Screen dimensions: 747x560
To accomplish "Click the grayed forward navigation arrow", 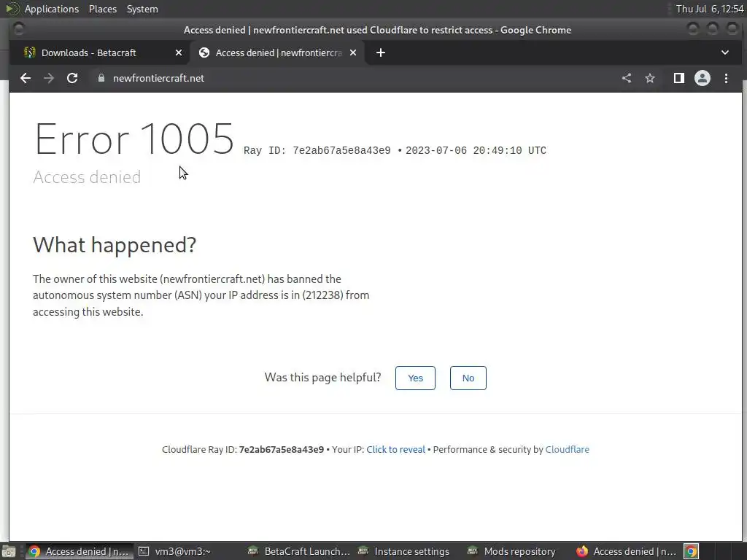I will 49,78.
